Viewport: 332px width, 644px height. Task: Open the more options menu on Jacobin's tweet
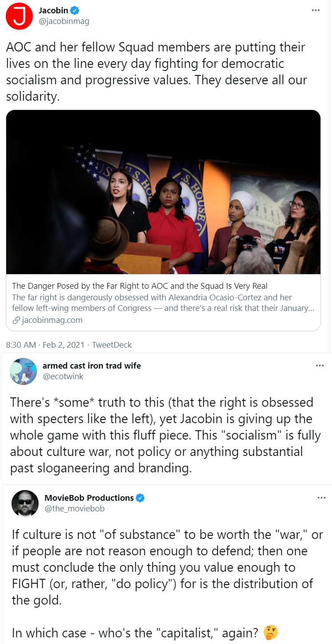[x=316, y=10]
